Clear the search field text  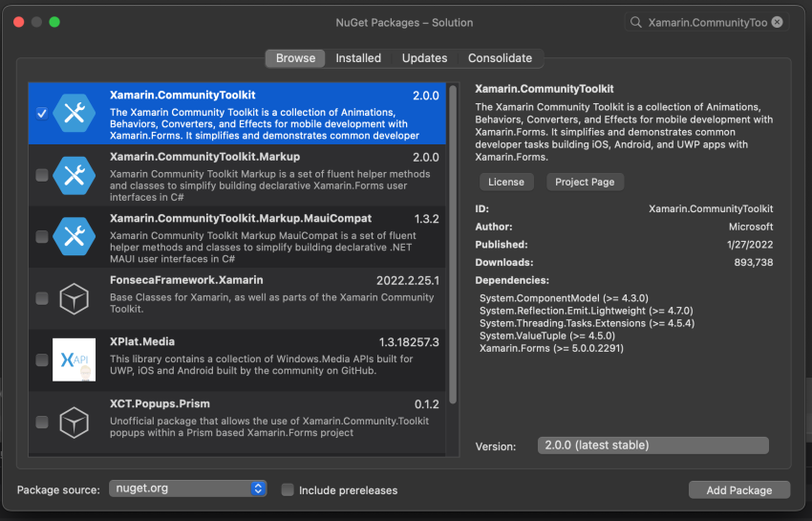(778, 22)
